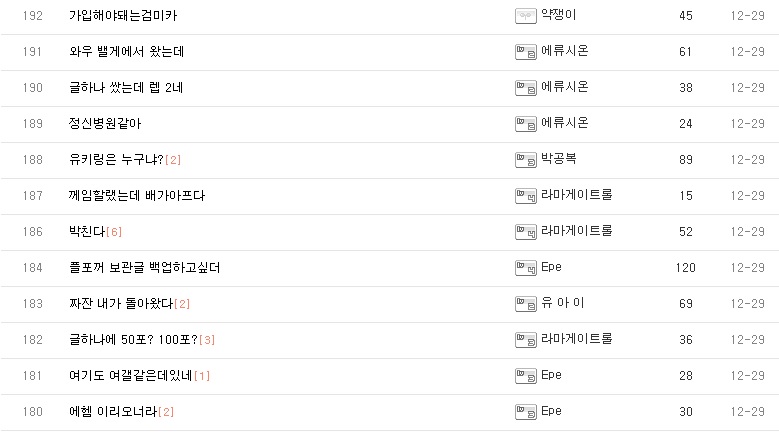Click the author icon in post 189's row
The image size is (779, 432).
[525, 124]
